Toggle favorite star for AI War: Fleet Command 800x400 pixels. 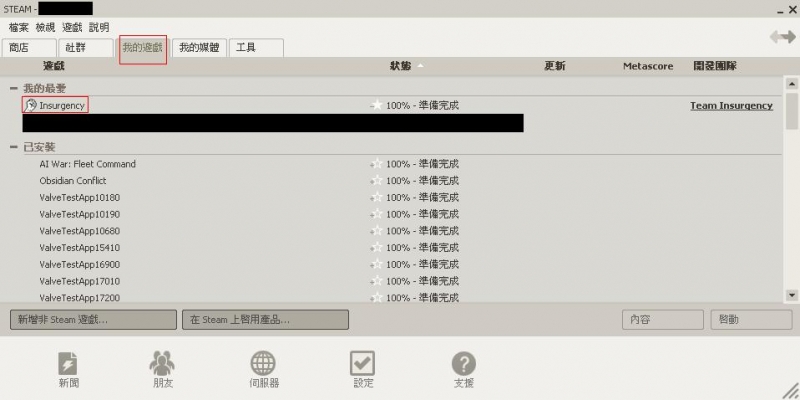377,164
